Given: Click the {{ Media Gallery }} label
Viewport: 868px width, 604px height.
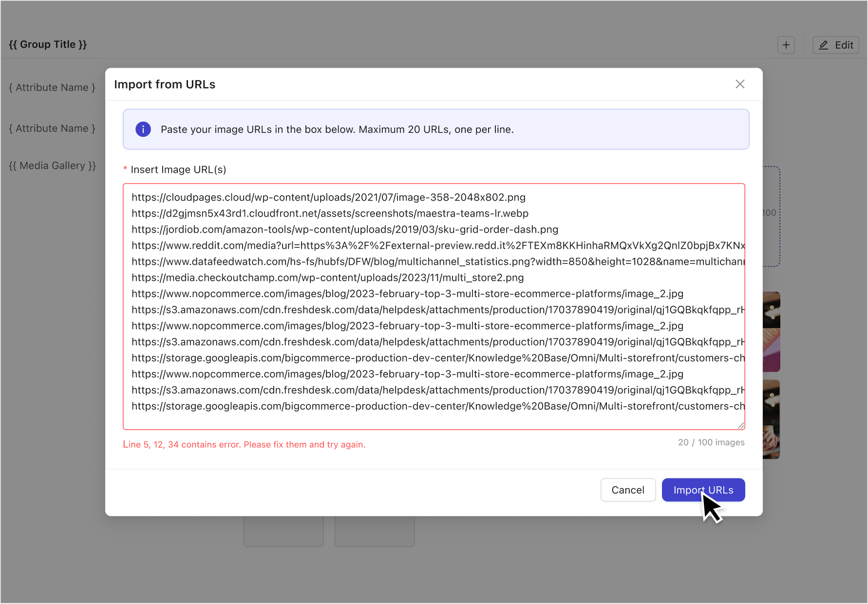Looking at the screenshot, I should pos(52,165).
